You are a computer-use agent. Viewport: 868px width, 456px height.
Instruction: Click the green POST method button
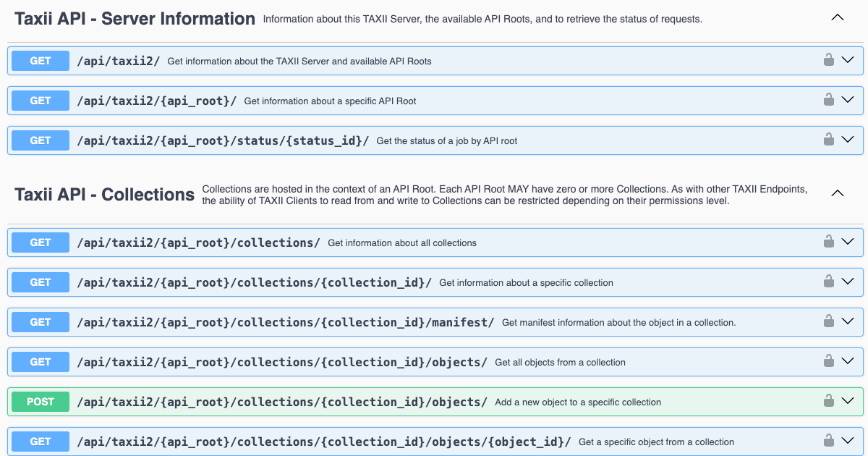click(x=41, y=402)
